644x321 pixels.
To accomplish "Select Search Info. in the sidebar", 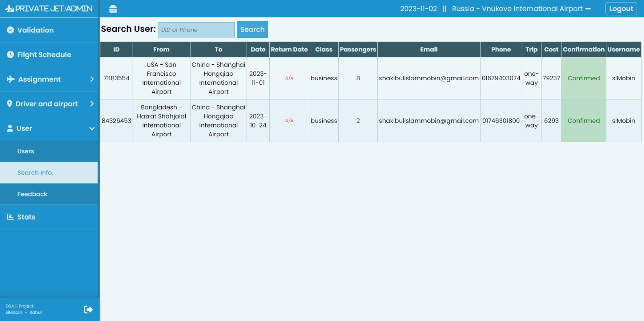I will 49,173.
